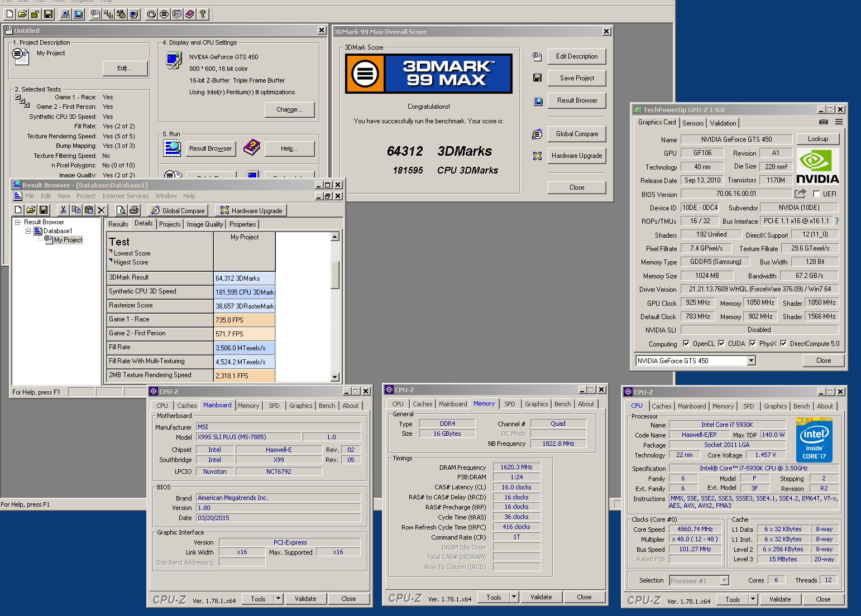Toggle the CUDA checkbox in GPU-Z
861x616 pixels.
click(x=721, y=343)
